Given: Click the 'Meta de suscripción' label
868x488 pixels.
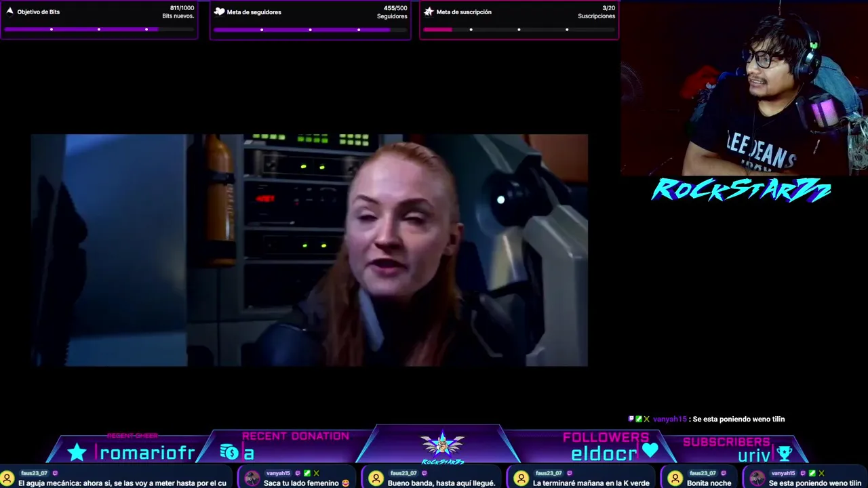Looking at the screenshot, I should [x=464, y=12].
